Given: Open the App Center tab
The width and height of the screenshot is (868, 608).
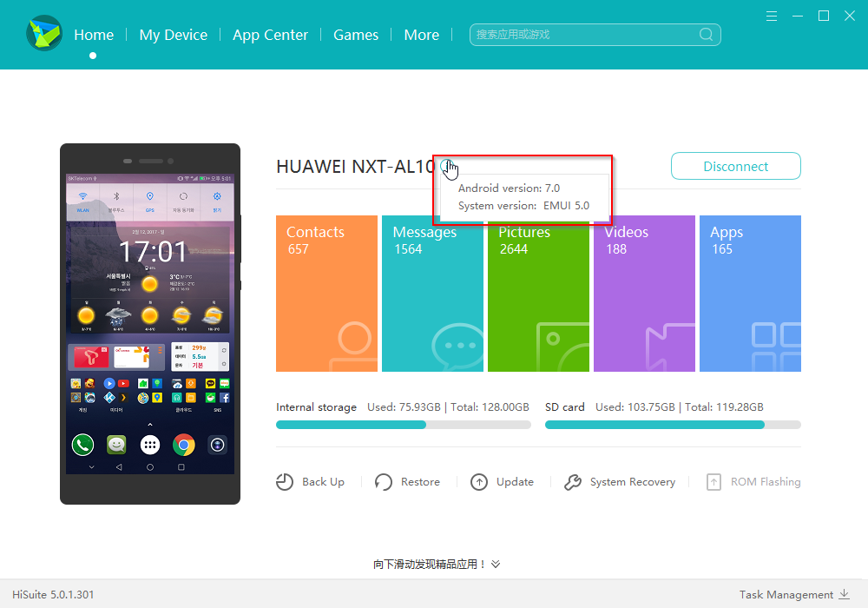Looking at the screenshot, I should (270, 35).
